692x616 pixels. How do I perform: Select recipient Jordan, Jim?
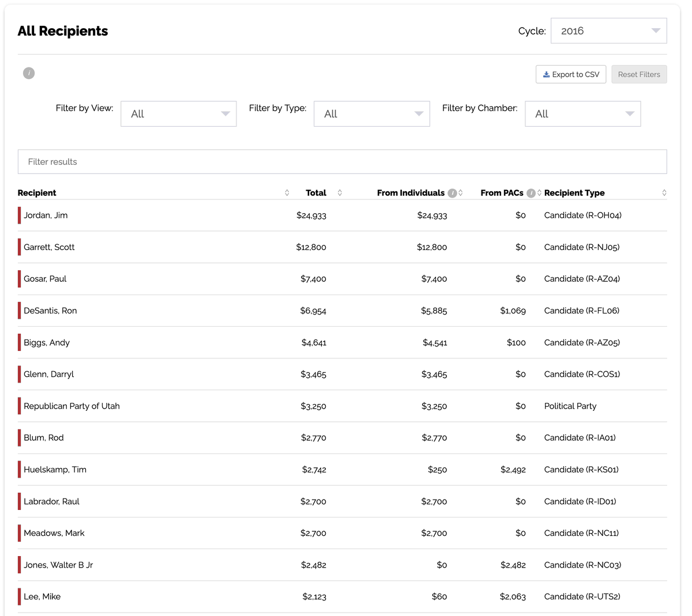coord(46,216)
